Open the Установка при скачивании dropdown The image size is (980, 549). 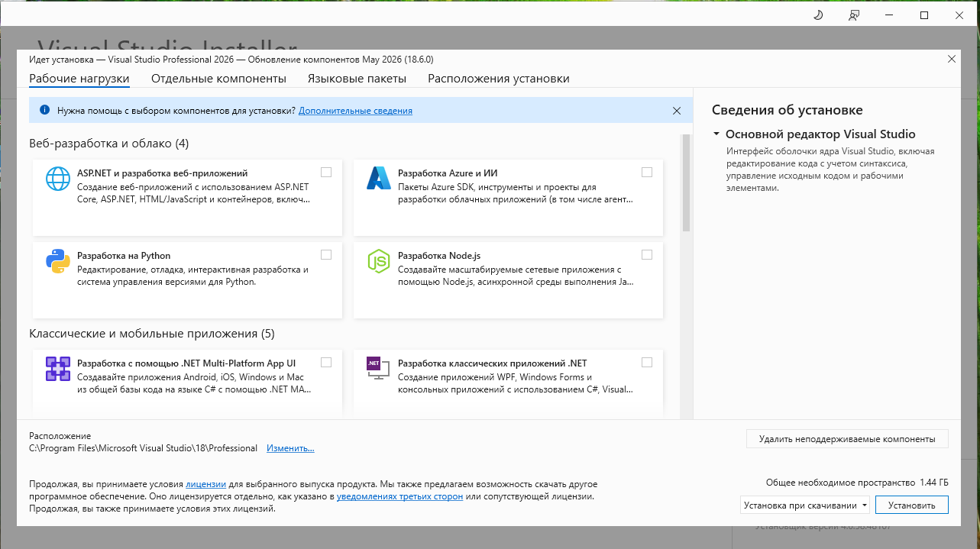click(805, 505)
